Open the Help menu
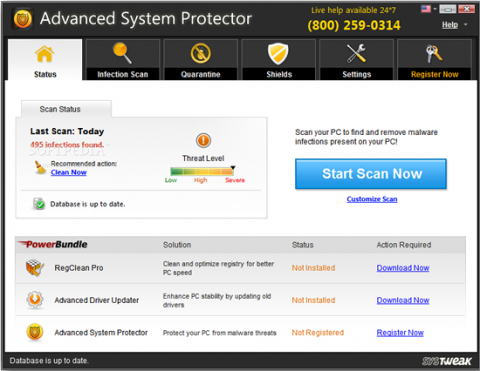The height and width of the screenshot is (371, 480). pyautogui.click(x=450, y=25)
